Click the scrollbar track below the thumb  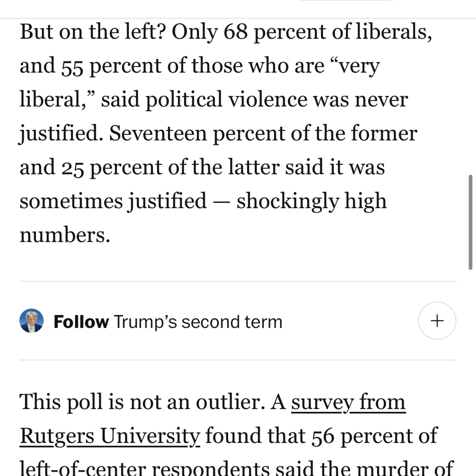click(470, 370)
